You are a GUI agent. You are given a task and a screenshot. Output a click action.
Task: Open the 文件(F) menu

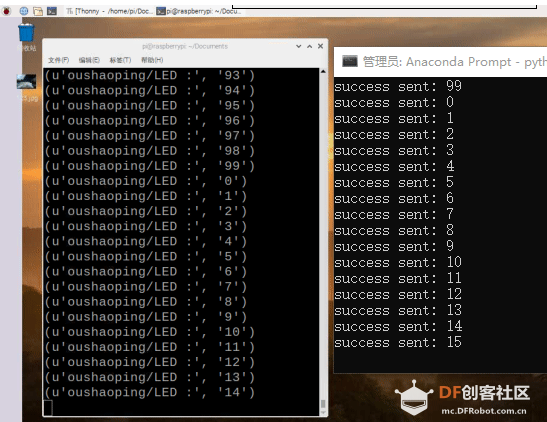58,60
